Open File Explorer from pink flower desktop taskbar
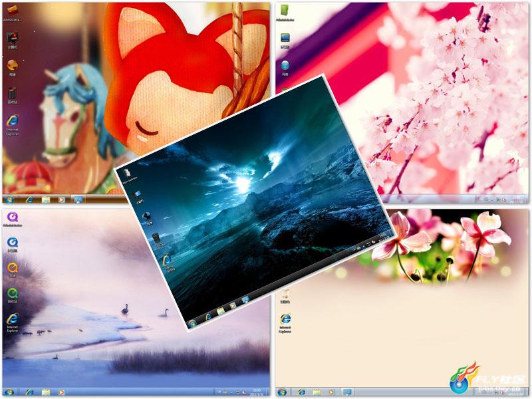This screenshot has width=532, height=399. (x=317, y=392)
